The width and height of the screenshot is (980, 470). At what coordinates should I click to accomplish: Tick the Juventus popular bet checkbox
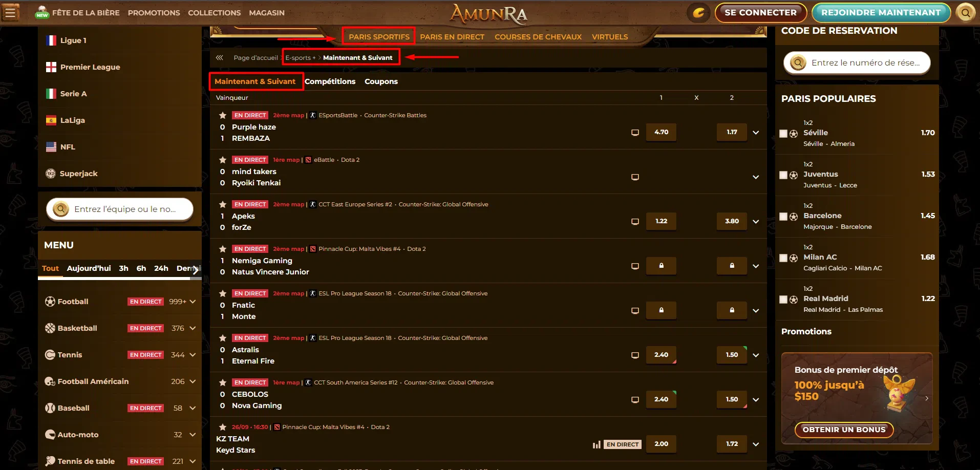(783, 175)
